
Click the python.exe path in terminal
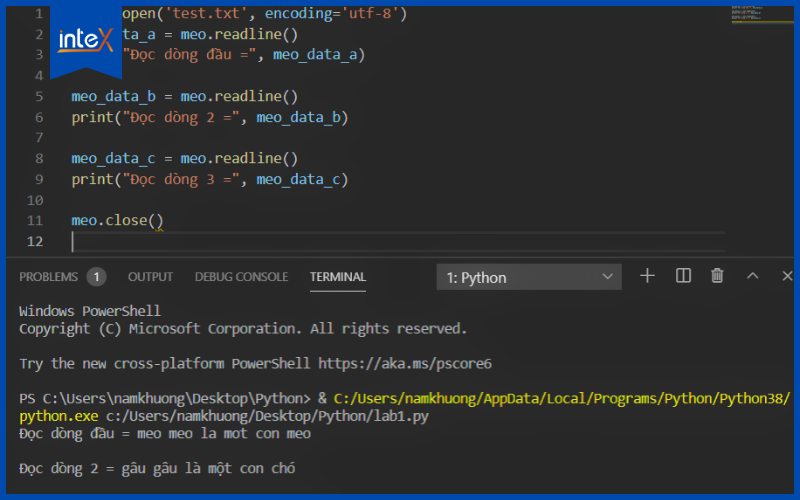pos(59,416)
